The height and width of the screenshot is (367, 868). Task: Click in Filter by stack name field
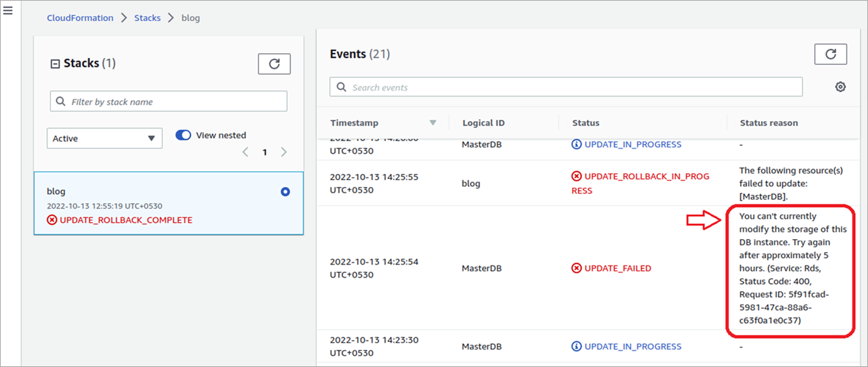169,102
